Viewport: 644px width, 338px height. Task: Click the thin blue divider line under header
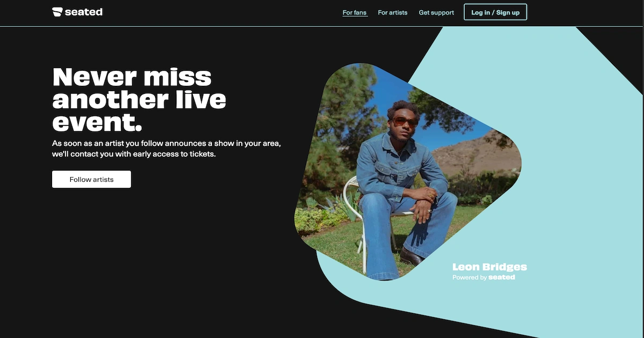point(322,26)
